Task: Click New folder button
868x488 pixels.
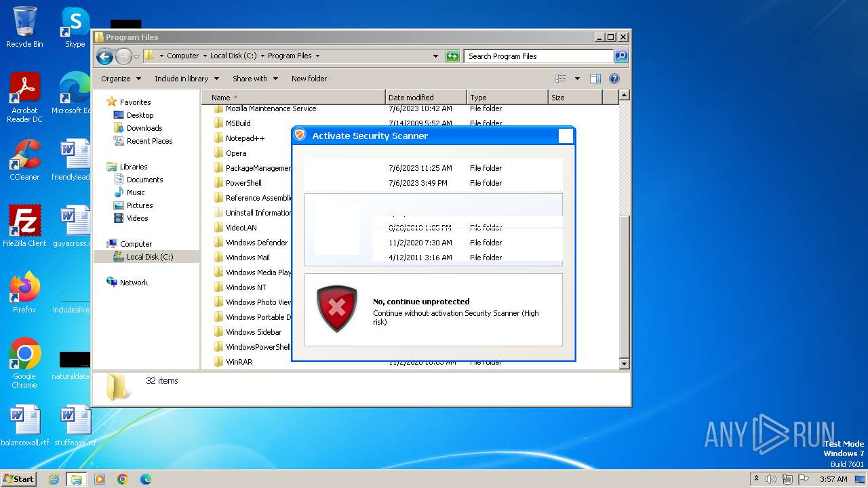Action: click(309, 79)
